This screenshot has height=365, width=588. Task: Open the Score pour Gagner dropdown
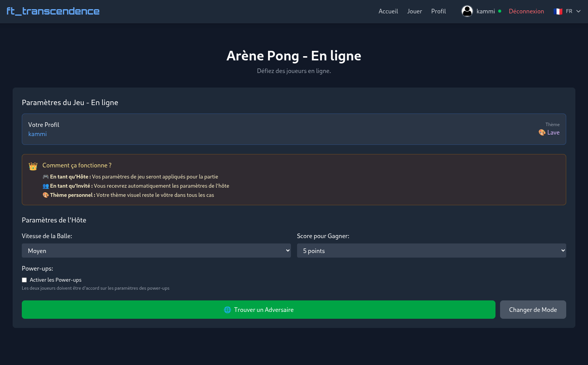coord(432,251)
